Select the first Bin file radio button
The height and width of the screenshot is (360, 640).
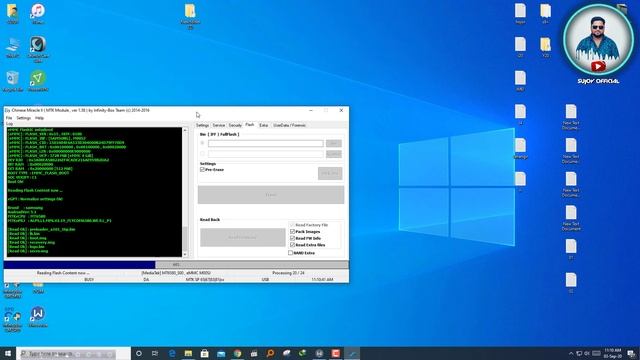click(202, 143)
